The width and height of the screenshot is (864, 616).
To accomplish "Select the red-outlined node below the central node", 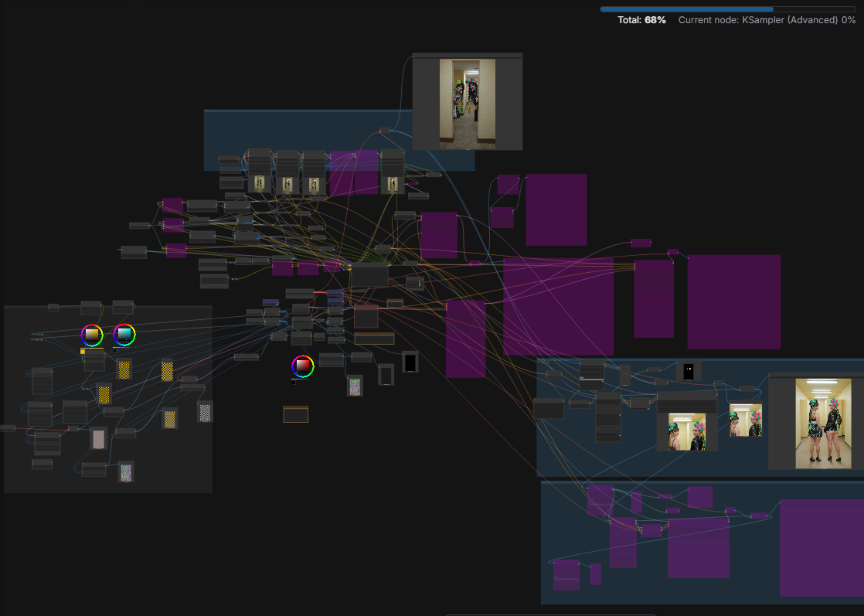I will [x=366, y=316].
